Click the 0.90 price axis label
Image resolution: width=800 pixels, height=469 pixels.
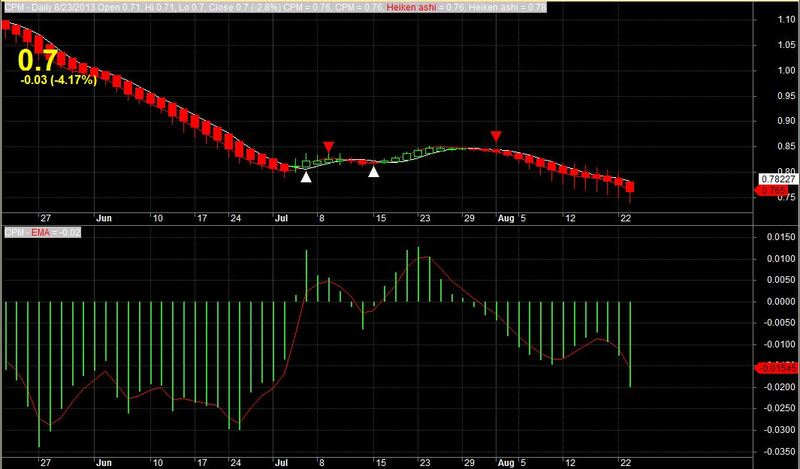(786, 121)
